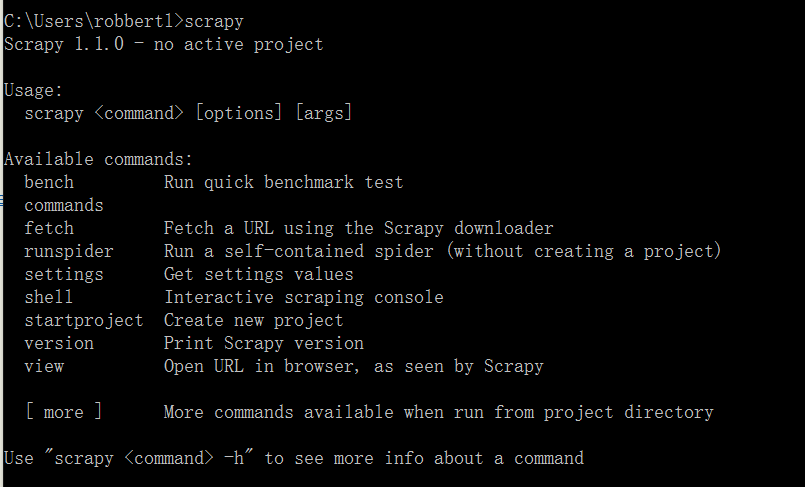This screenshot has width=805, height=487.
Task: Click "Run quick benchmark test" description
Action: click(284, 182)
